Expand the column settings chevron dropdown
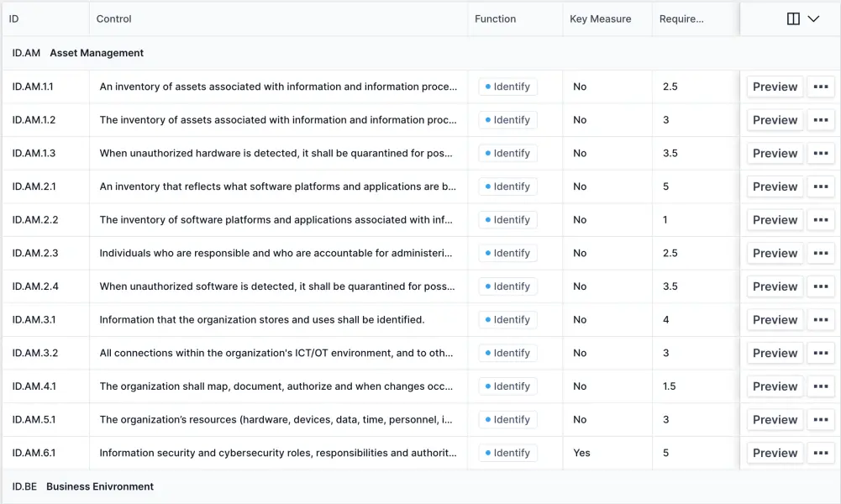The height and width of the screenshot is (504, 841). (x=813, y=18)
